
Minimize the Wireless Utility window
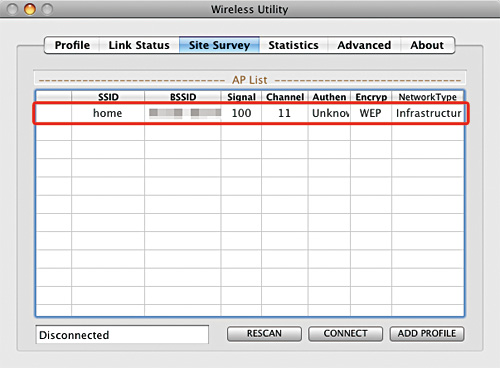pyautogui.click(x=30, y=9)
